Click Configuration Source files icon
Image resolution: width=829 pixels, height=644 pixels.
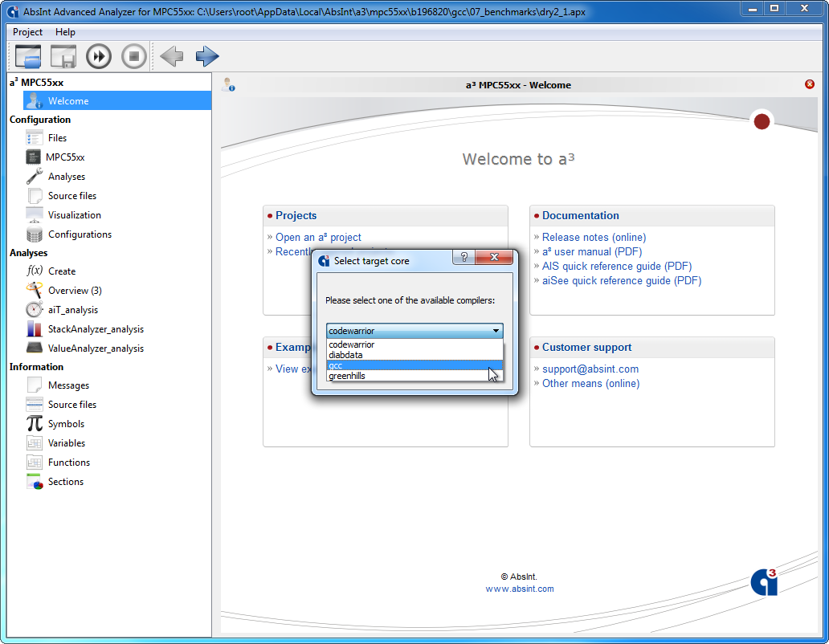[x=35, y=195]
